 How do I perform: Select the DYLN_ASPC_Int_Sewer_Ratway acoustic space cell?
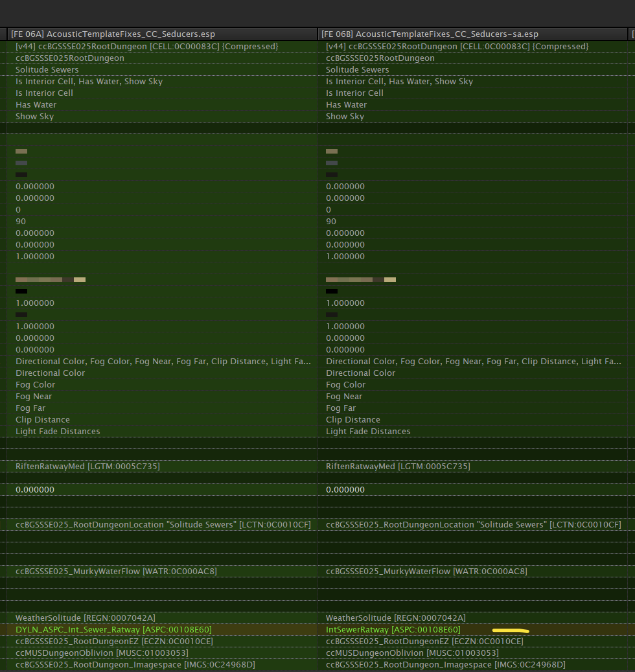[113, 630]
